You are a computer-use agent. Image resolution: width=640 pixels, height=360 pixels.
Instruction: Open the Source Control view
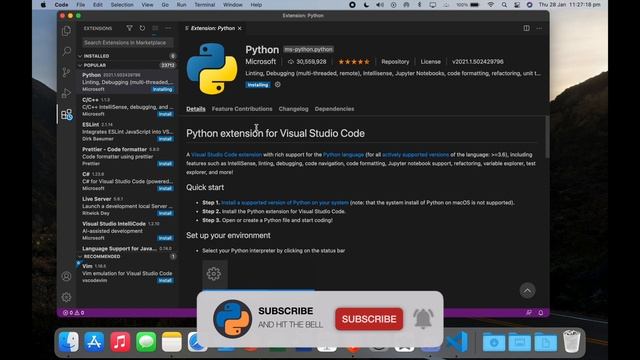[66, 72]
